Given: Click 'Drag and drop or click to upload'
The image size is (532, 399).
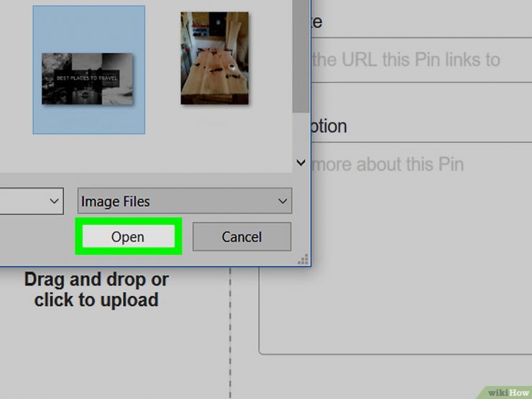Looking at the screenshot, I should [x=96, y=290].
